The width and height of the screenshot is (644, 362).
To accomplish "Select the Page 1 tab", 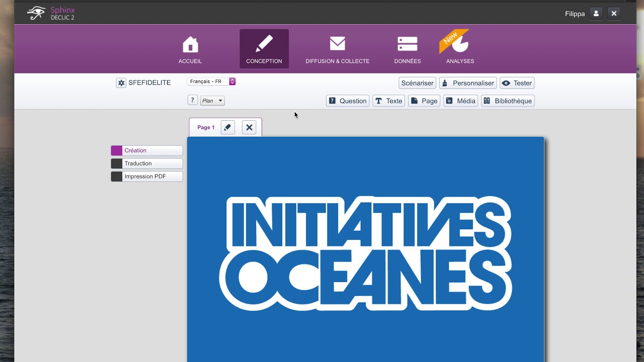I will point(206,127).
